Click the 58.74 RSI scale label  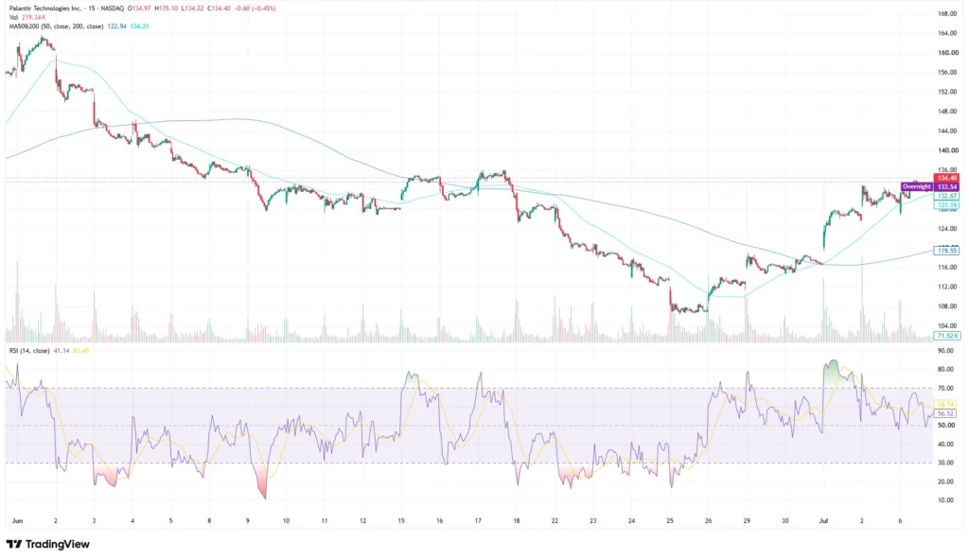coord(945,404)
